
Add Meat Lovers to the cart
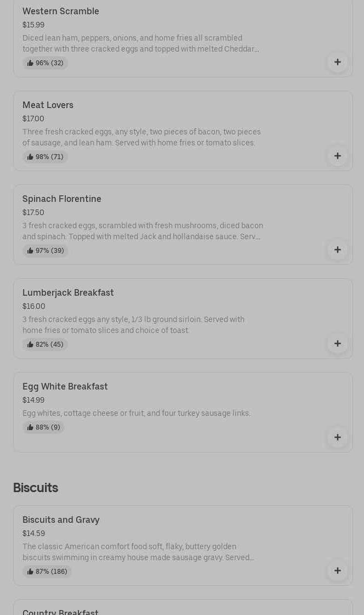point(337,156)
